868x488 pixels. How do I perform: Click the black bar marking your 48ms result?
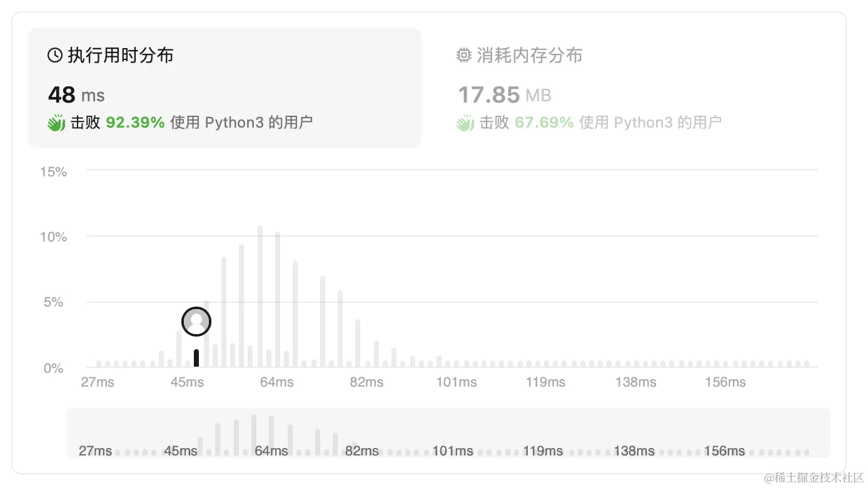tap(196, 358)
